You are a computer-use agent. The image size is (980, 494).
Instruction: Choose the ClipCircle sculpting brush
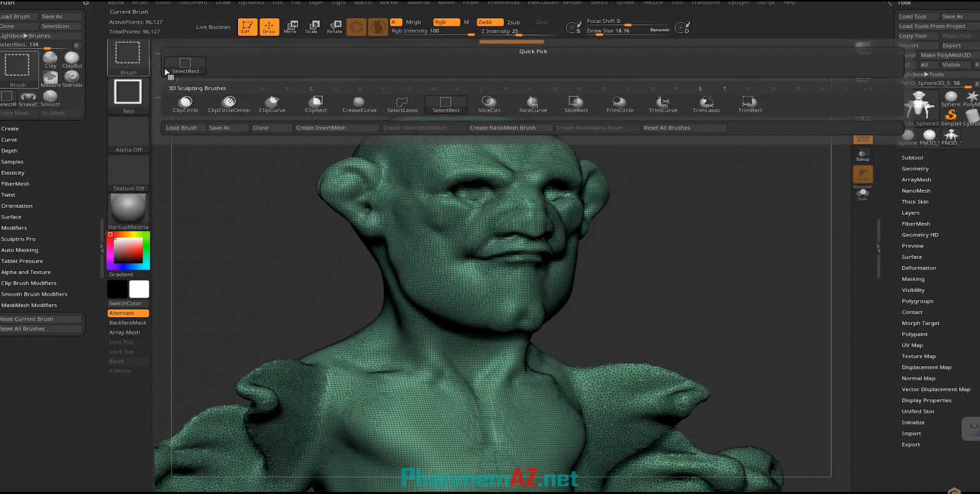point(185,102)
